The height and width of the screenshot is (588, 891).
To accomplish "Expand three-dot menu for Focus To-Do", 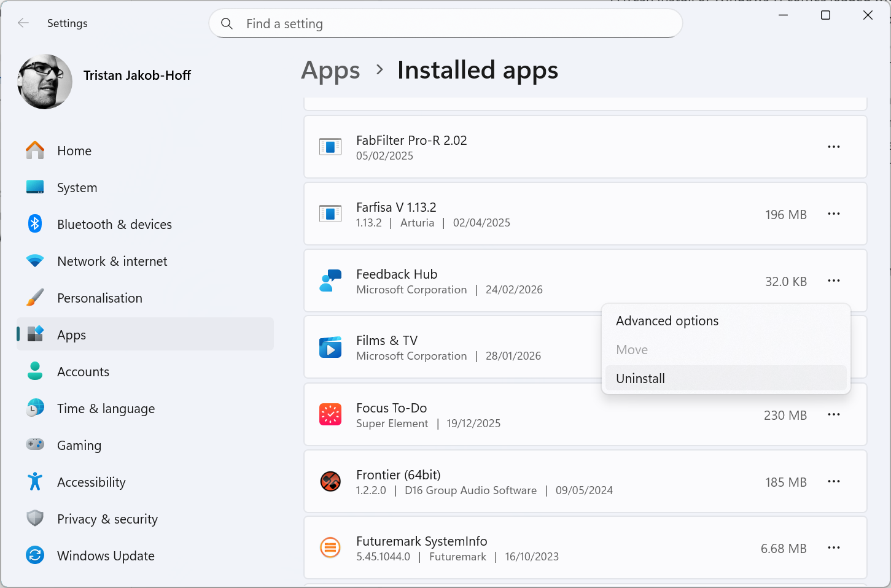I will pos(833,415).
